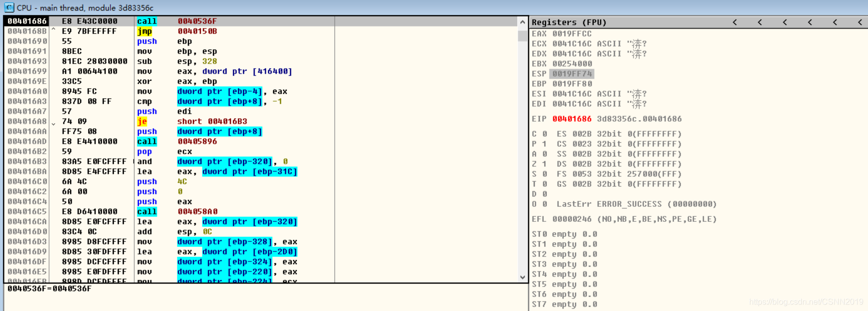Select the ECX register row value
Viewport: 868px width, 311px height.
pos(572,44)
